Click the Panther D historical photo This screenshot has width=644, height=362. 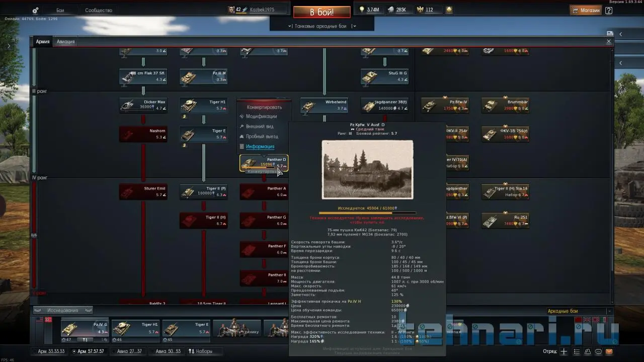367,169
